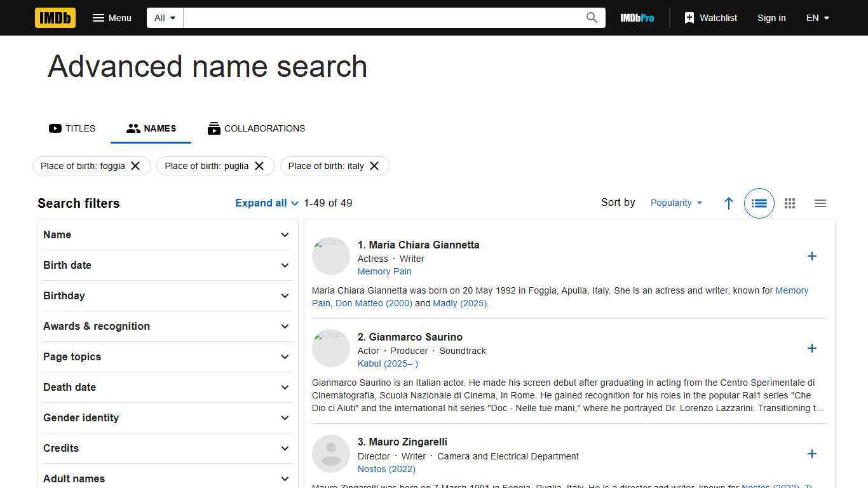Switch to grid view layout
The width and height of the screenshot is (868, 488).
(x=790, y=203)
